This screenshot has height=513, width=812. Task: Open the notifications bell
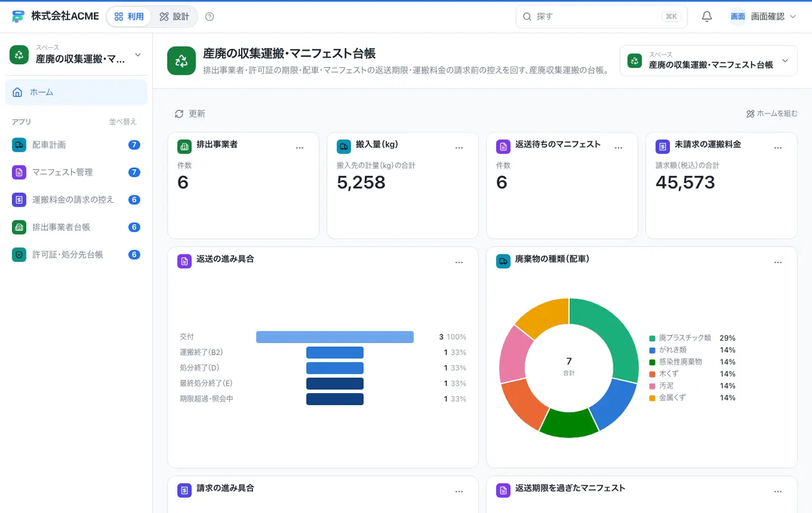(x=707, y=16)
